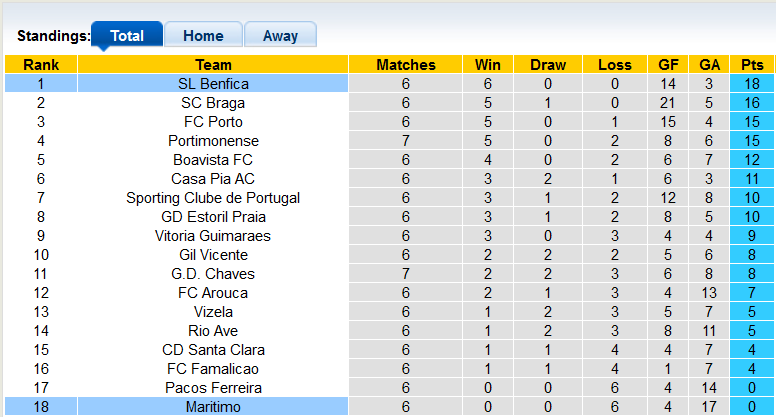Screen dimensions: 776x417
Task: Open Gil Vicente team page
Action: [x=213, y=255]
